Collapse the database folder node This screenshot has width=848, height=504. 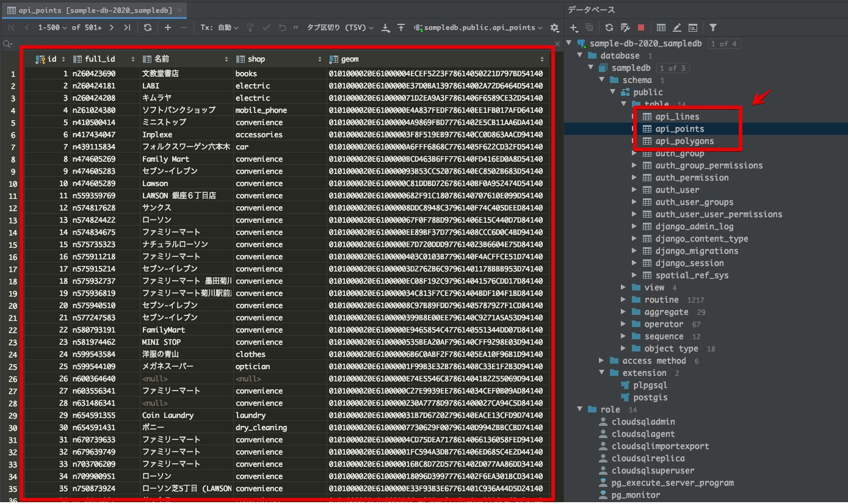coord(581,56)
